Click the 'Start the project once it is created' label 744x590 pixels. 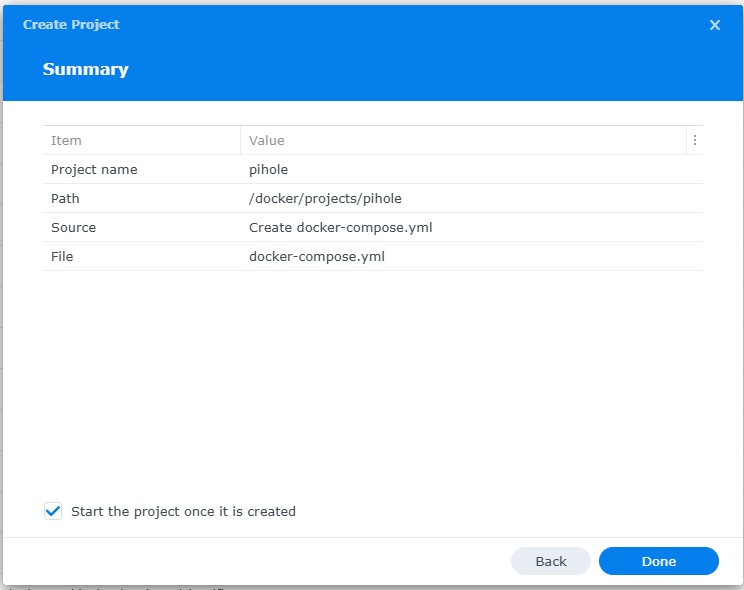(183, 511)
